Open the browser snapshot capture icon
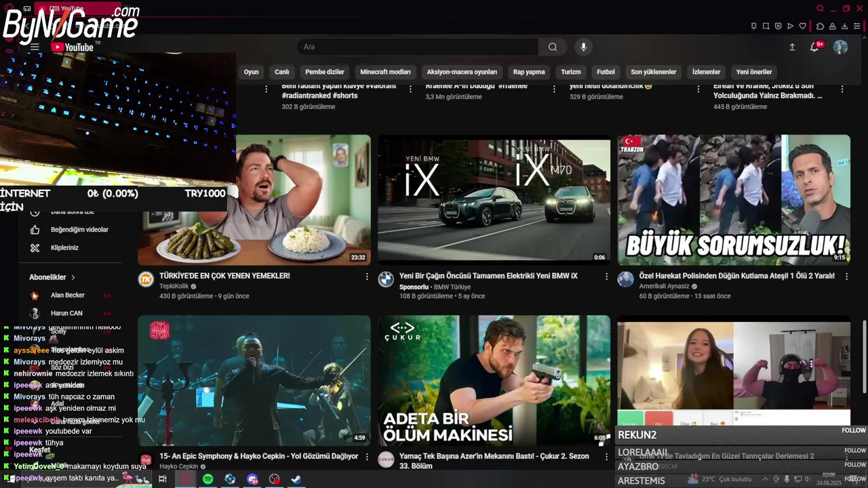The image size is (868, 488). click(766, 26)
